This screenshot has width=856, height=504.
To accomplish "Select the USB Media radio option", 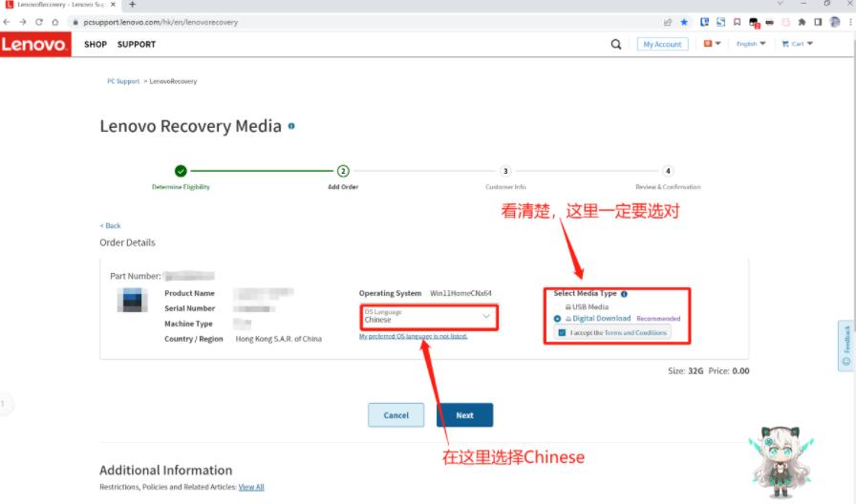I will [557, 307].
